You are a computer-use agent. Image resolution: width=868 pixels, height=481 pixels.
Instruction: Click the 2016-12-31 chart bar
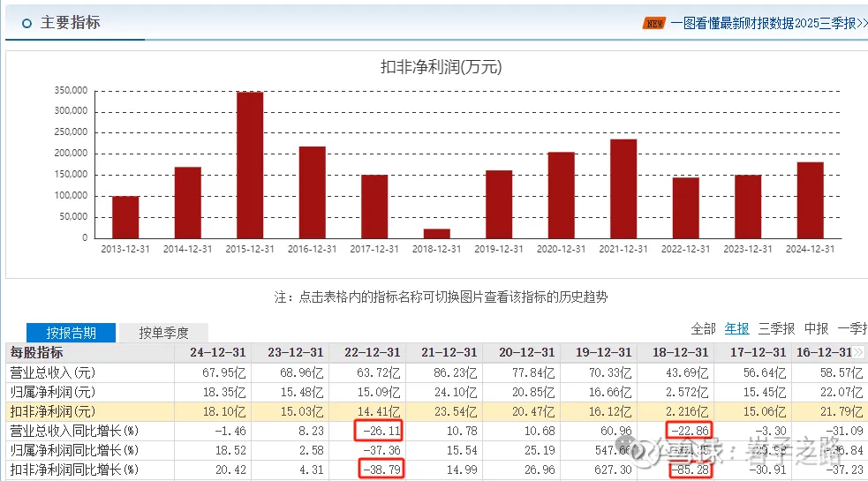point(313,192)
